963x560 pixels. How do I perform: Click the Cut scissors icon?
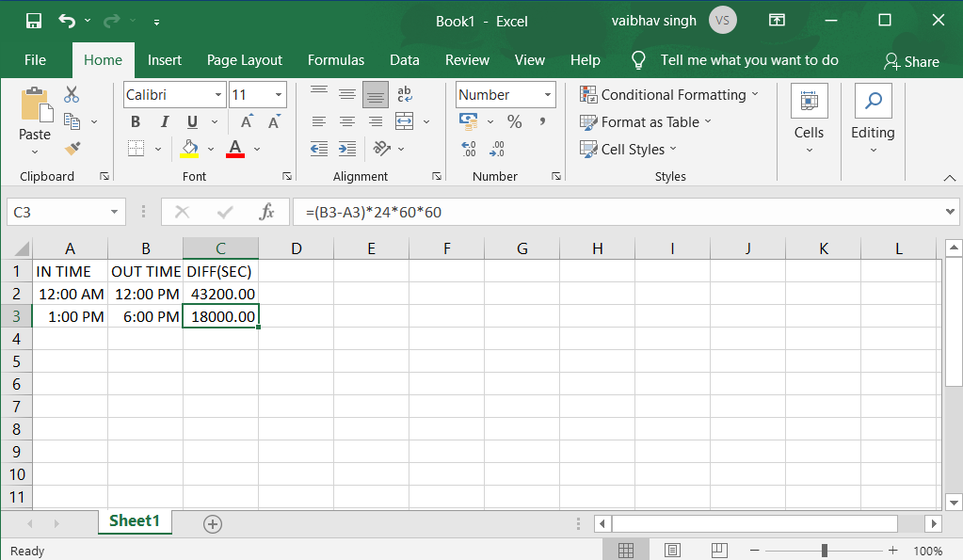pyautogui.click(x=72, y=95)
